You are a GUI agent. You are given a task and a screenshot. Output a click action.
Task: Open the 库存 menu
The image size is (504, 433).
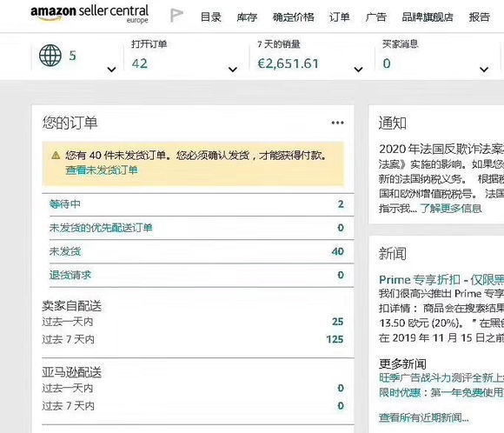pos(247,17)
